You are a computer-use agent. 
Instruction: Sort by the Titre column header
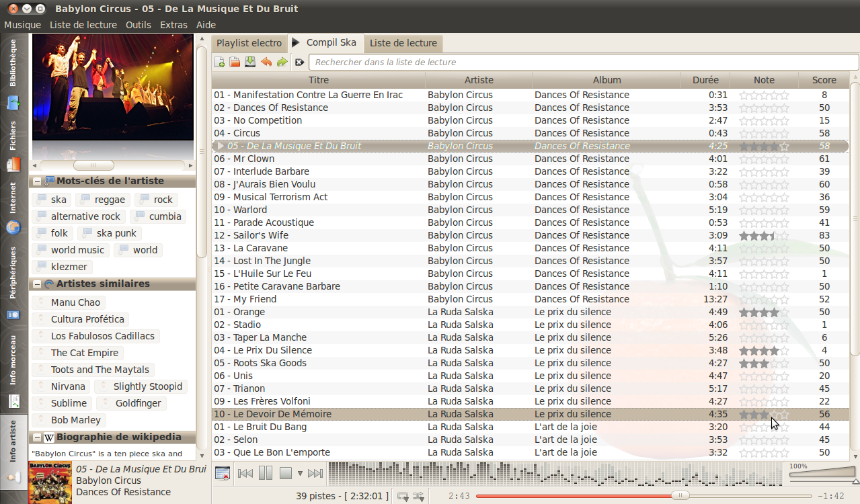(319, 80)
